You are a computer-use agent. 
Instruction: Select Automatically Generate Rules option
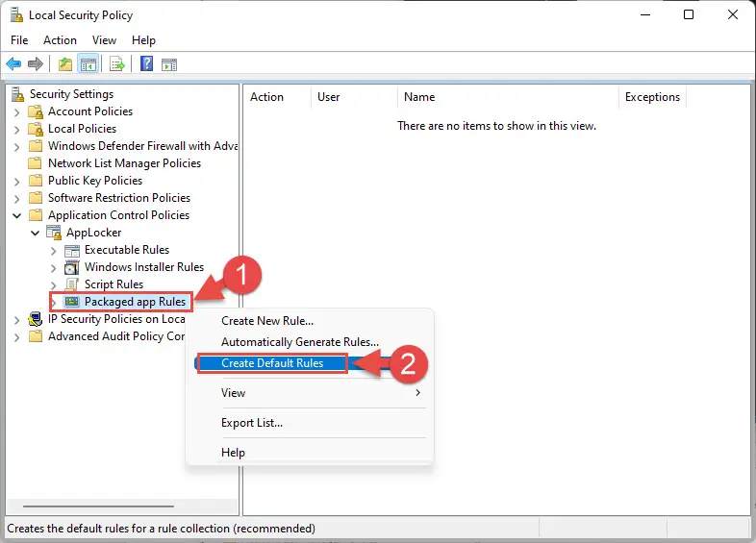pyautogui.click(x=300, y=342)
